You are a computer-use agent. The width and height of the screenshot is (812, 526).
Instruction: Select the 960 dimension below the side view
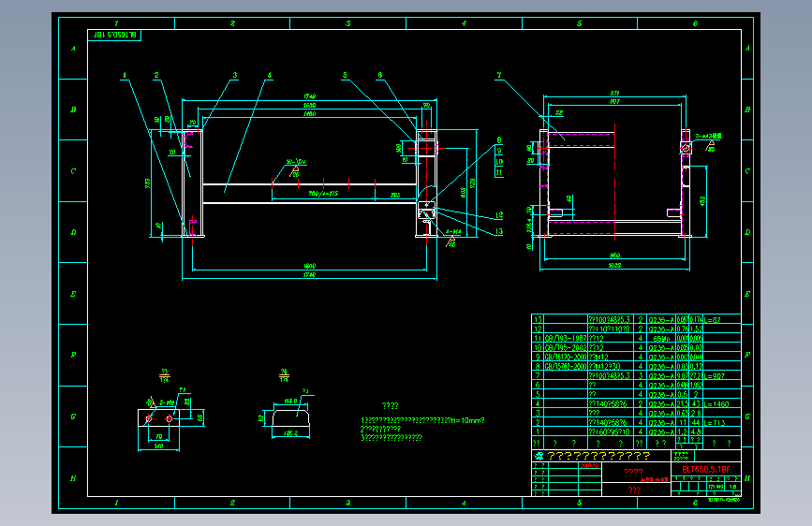point(614,256)
